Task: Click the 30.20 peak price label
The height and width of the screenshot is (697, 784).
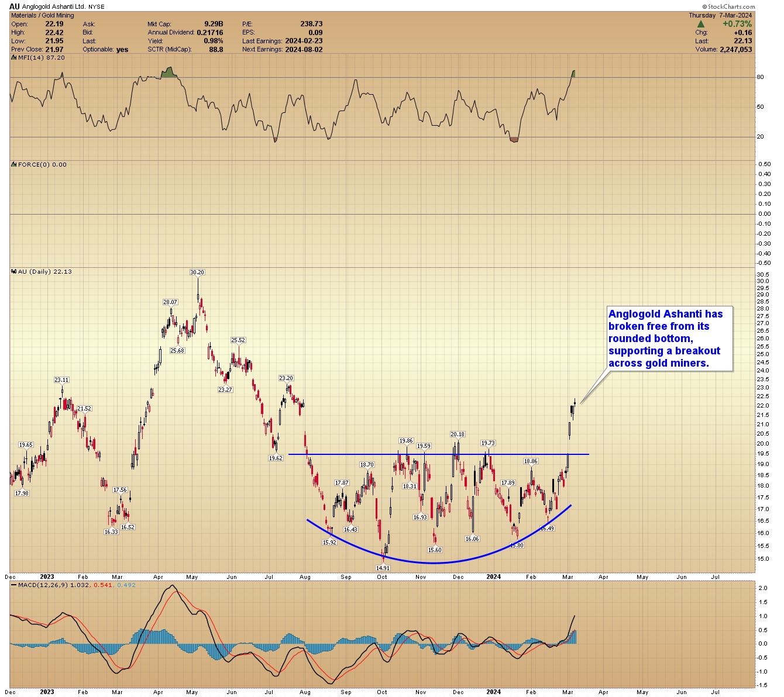Action: coord(197,272)
